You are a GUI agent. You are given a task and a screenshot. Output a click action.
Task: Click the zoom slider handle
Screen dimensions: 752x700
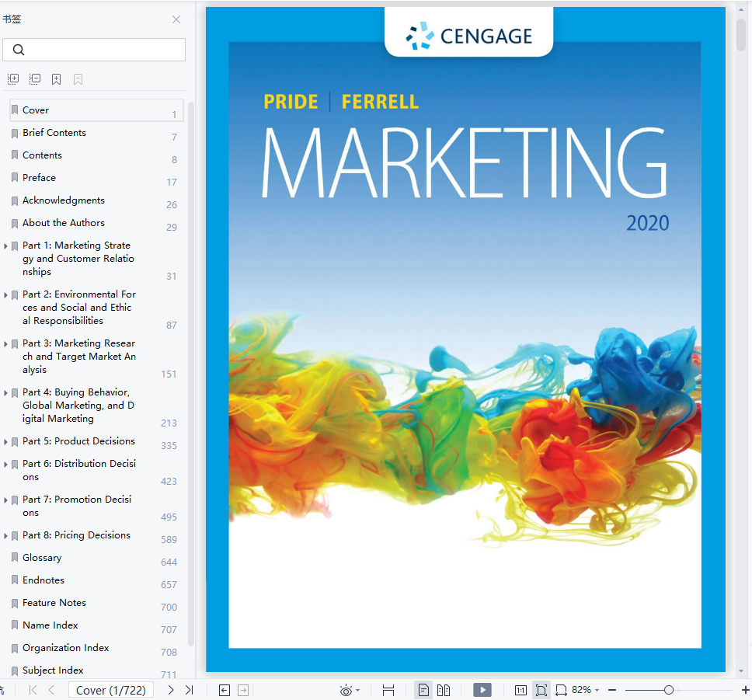point(669,690)
